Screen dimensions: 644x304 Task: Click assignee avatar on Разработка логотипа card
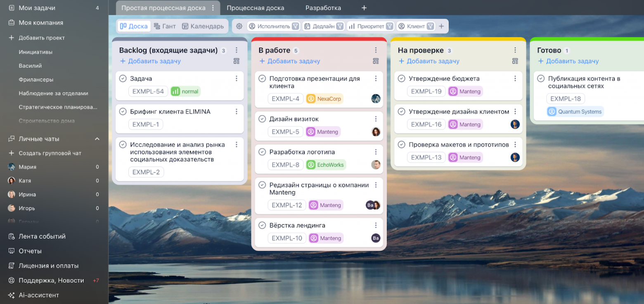click(376, 165)
